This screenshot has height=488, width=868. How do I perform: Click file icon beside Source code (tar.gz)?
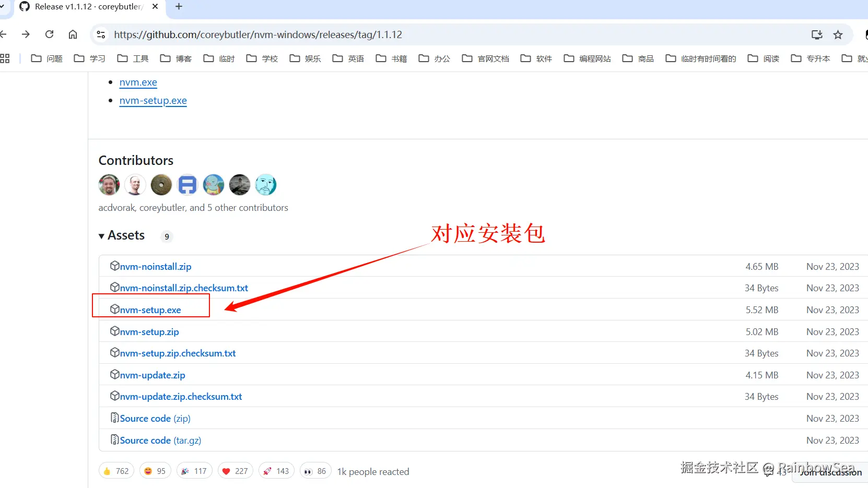[x=115, y=439]
